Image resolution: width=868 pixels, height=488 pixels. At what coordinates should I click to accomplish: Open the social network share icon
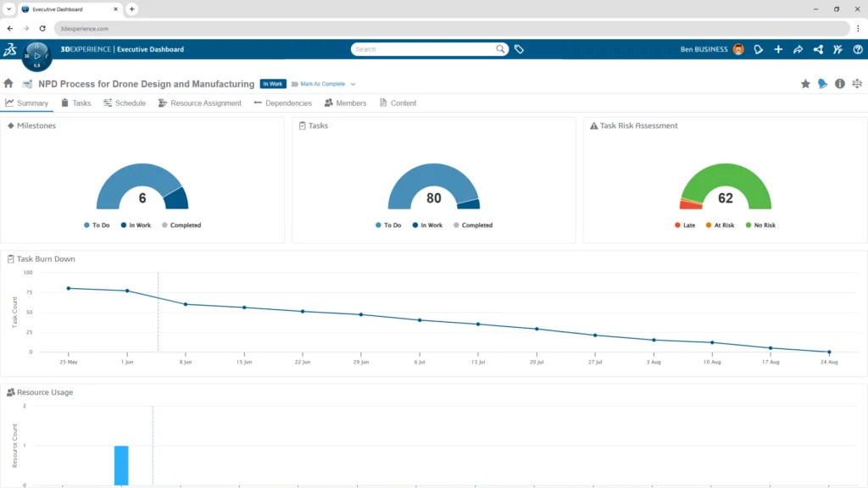(x=818, y=49)
